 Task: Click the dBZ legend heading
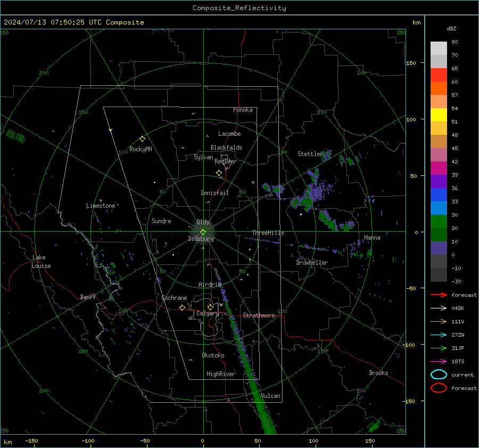[451, 28]
